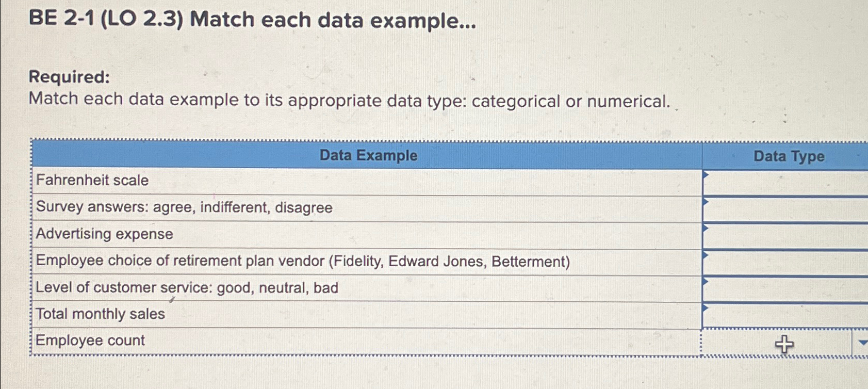
Task: Click the blue triangle beside customer service row
Action: [706, 281]
